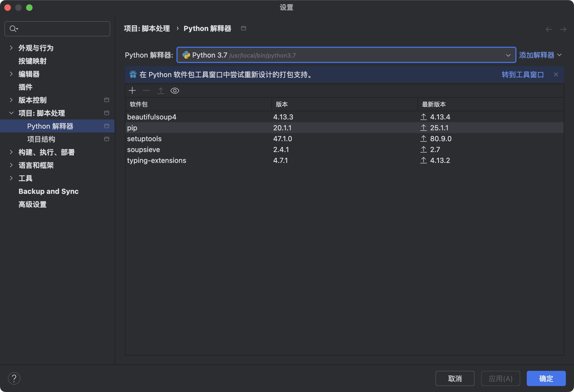Click the project-level icon beside breadcrumb title

pyautogui.click(x=244, y=29)
